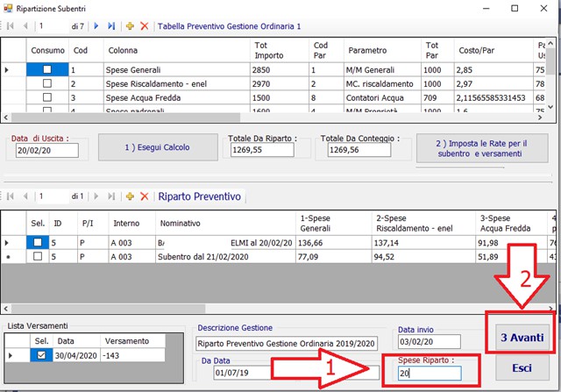This screenshot has height=392, width=561.
Task: Jump to last record in Tabella Preventivo navigator
Action: pyautogui.click(x=111, y=26)
